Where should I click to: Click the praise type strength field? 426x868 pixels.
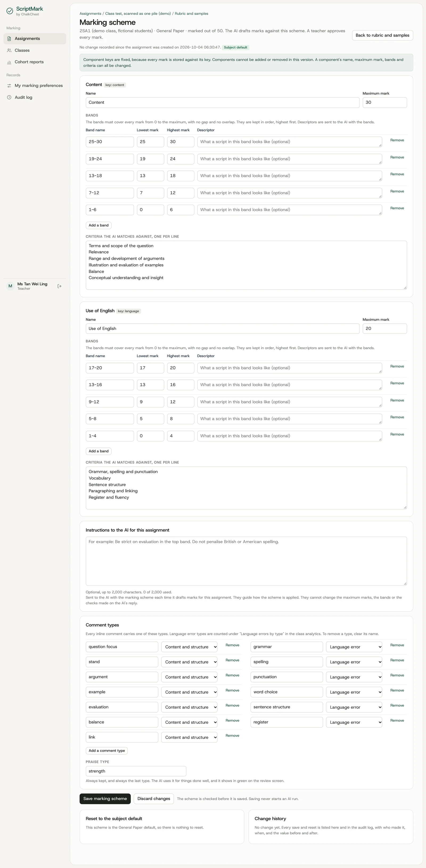[136, 771]
